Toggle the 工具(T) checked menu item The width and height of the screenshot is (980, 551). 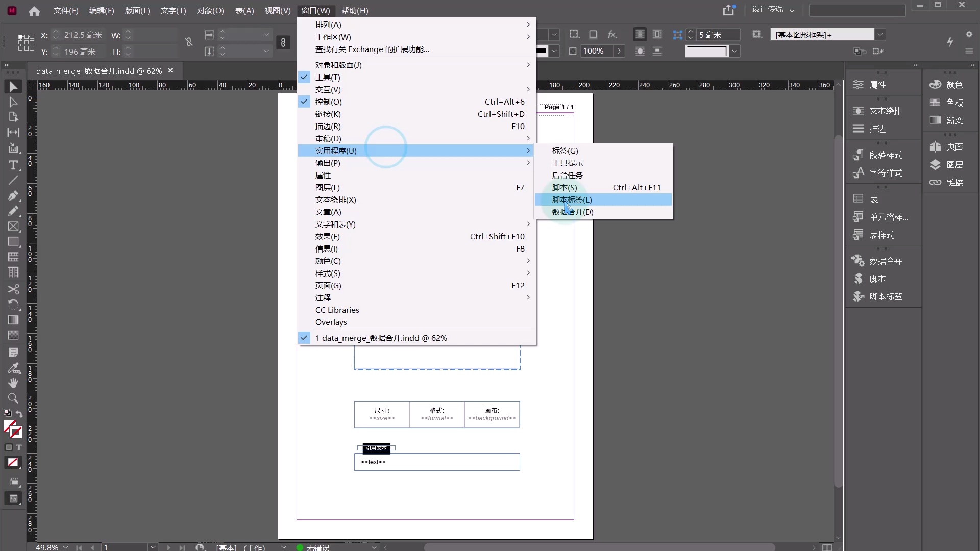pos(416,77)
